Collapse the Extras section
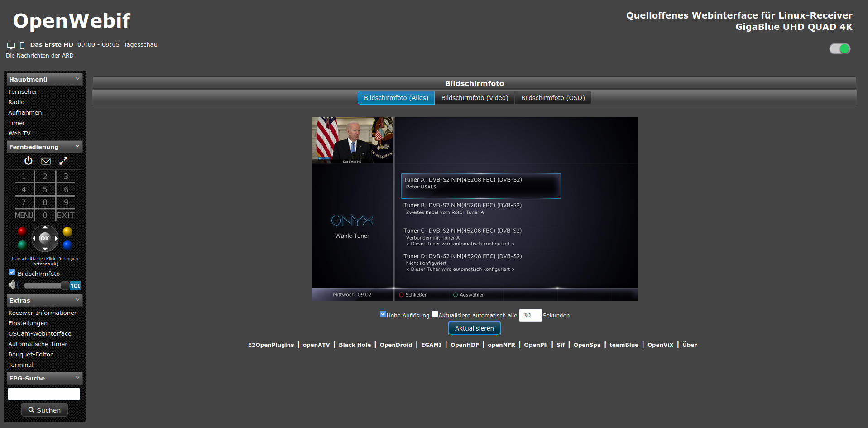The height and width of the screenshot is (428, 868). coord(77,300)
